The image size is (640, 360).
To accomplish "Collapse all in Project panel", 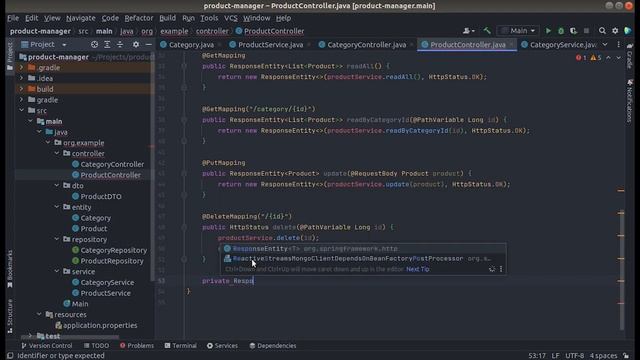I will pyautogui.click(x=120, y=44).
